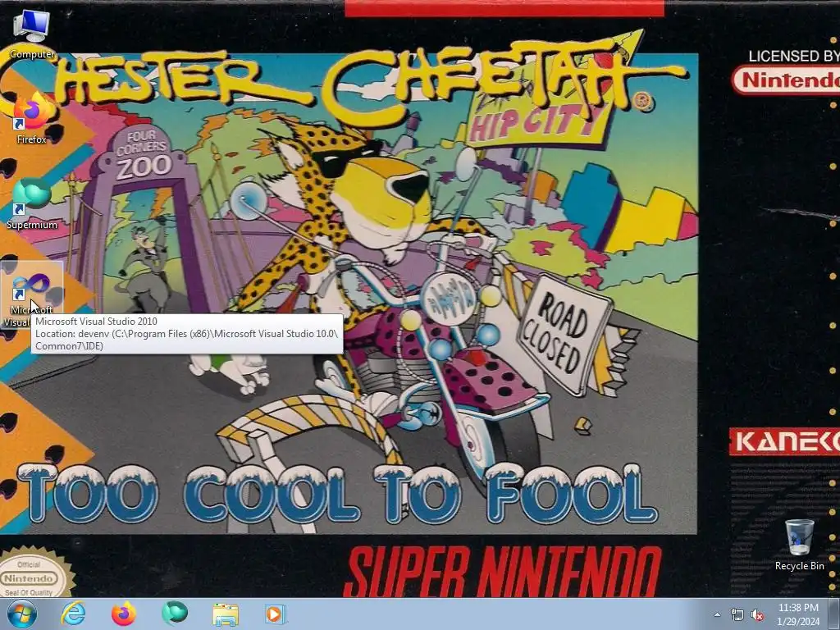840x630 pixels.
Task: Open Windows Media Player from taskbar
Action: [x=276, y=614]
